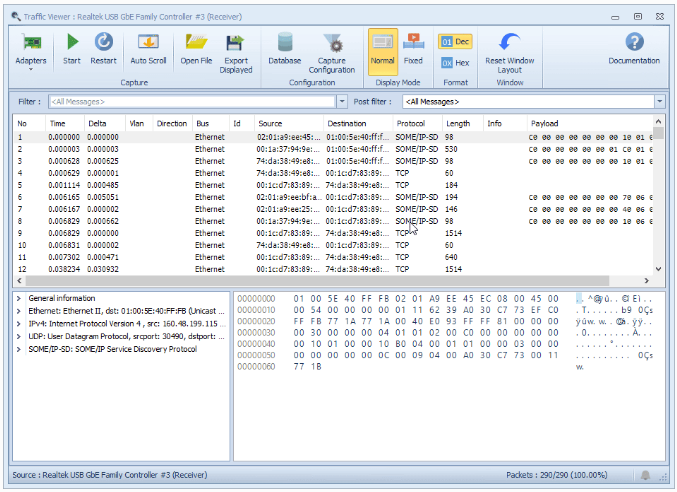Open the Post filter dropdown arrow
This screenshot has width=677, height=492.
pos(659,102)
